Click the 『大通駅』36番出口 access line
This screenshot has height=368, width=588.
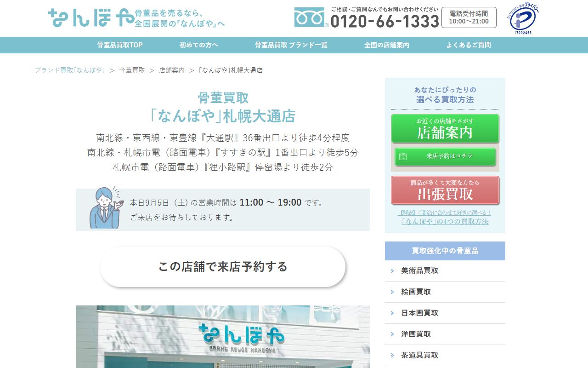[223, 138]
